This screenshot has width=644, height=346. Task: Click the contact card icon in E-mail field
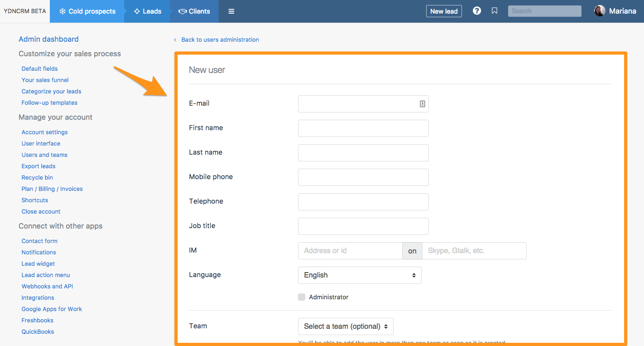[422, 104]
